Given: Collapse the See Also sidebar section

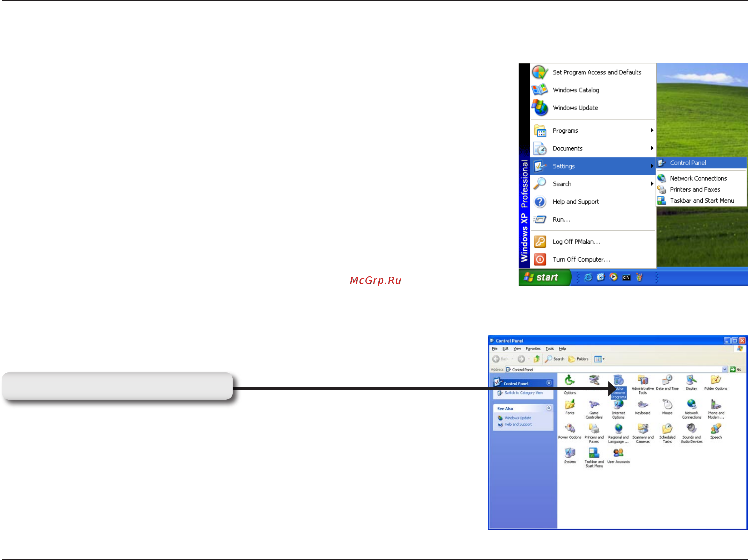Looking at the screenshot, I should pos(549,408).
